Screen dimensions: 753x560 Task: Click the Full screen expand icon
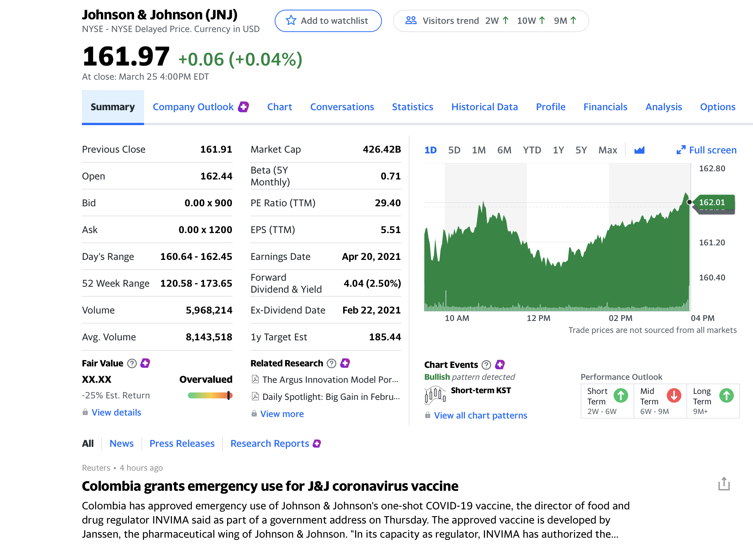(x=681, y=150)
